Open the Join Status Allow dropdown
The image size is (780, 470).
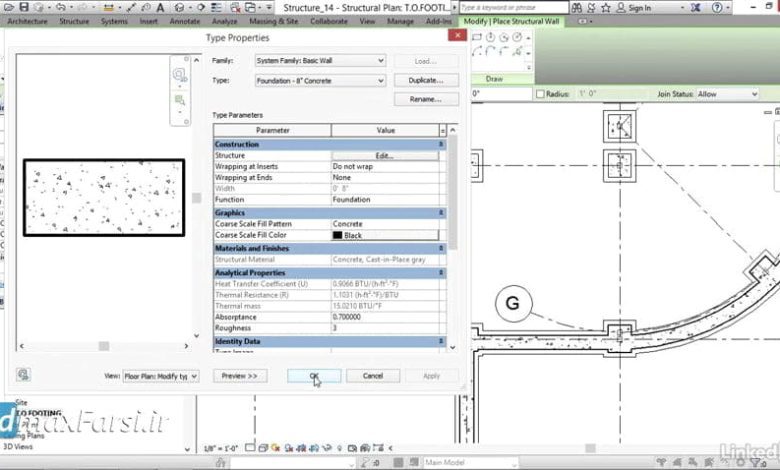point(727,94)
